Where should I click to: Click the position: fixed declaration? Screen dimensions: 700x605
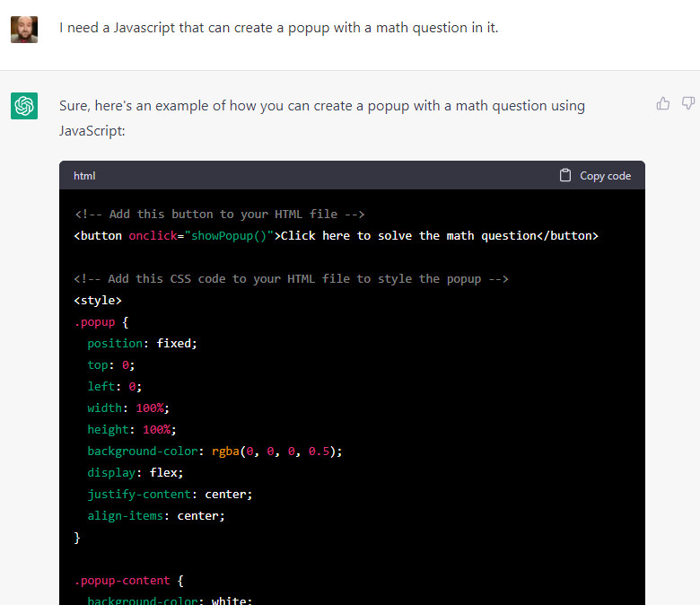pos(142,344)
